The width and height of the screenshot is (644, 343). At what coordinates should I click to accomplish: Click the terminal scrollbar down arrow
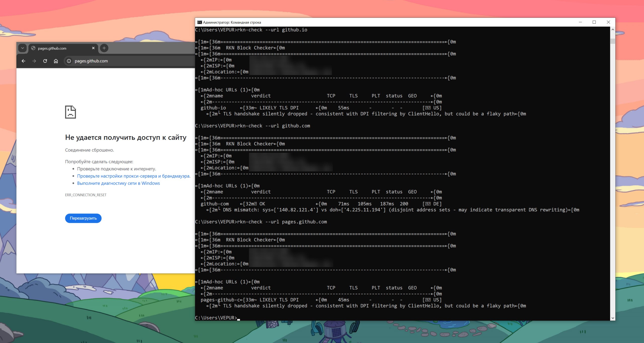613,318
